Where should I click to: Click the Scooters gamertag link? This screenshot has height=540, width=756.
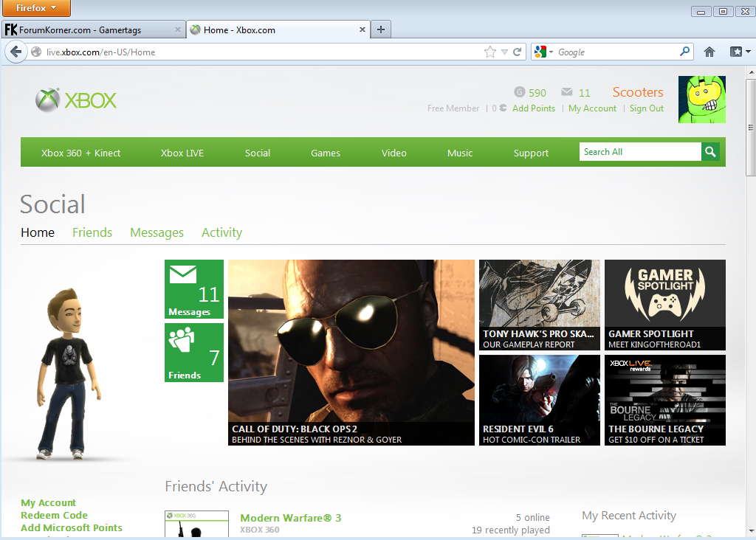click(x=638, y=92)
